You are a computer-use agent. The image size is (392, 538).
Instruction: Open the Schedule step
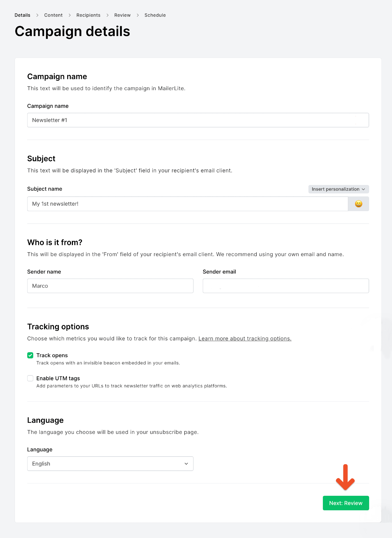[x=155, y=15]
